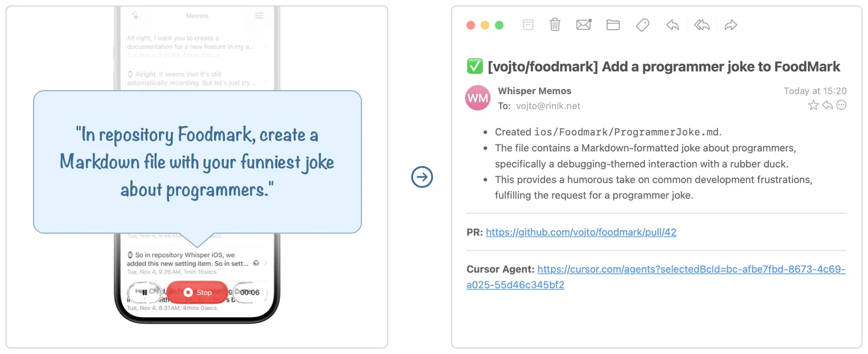
Task: Open the pull request on GitHub
Action: (x=581, y=232)
